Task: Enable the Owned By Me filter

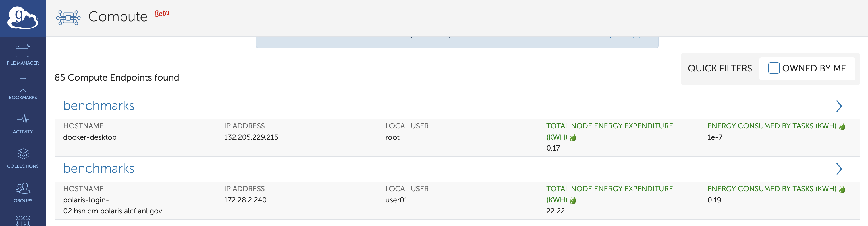Action: tap(774, 68)
